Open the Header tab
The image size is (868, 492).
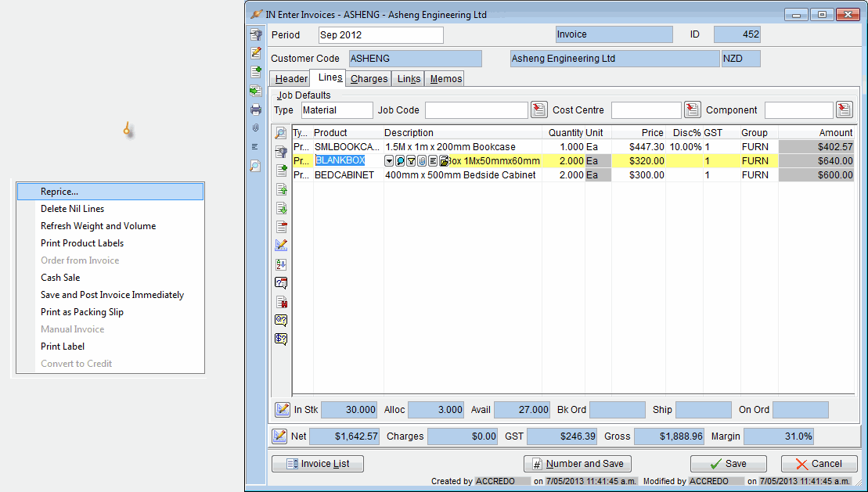pos(290,79)
